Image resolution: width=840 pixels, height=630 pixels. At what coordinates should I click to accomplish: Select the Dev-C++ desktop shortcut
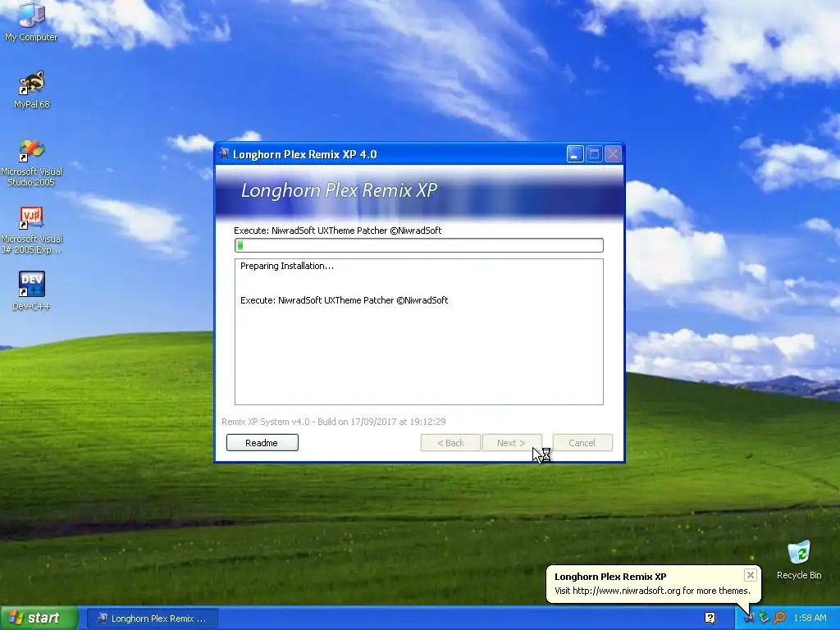click(x=32, y=291)
